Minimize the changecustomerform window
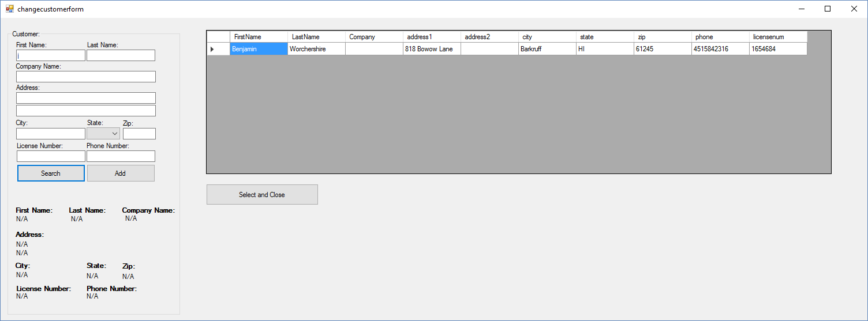 801,9
